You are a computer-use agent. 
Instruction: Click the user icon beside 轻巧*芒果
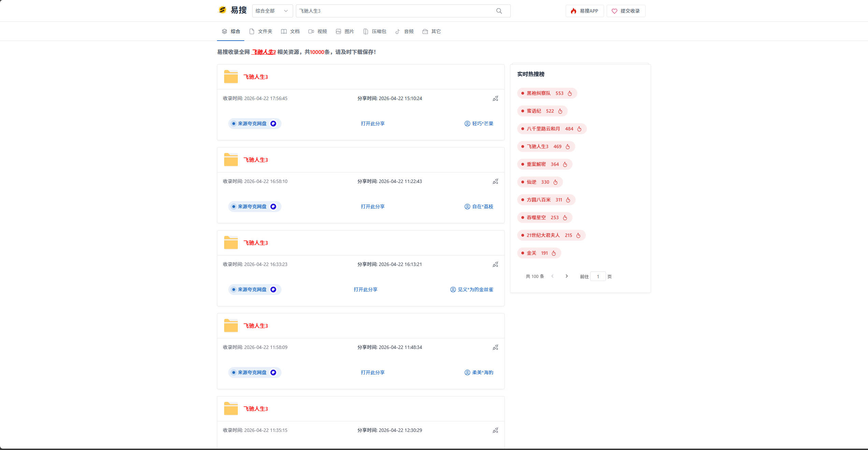467,124
